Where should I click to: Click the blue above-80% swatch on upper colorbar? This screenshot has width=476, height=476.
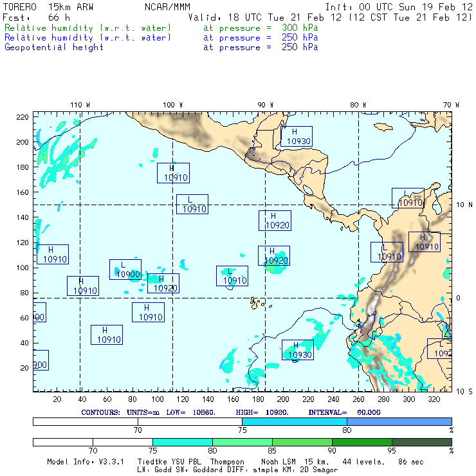click(399, 421)
